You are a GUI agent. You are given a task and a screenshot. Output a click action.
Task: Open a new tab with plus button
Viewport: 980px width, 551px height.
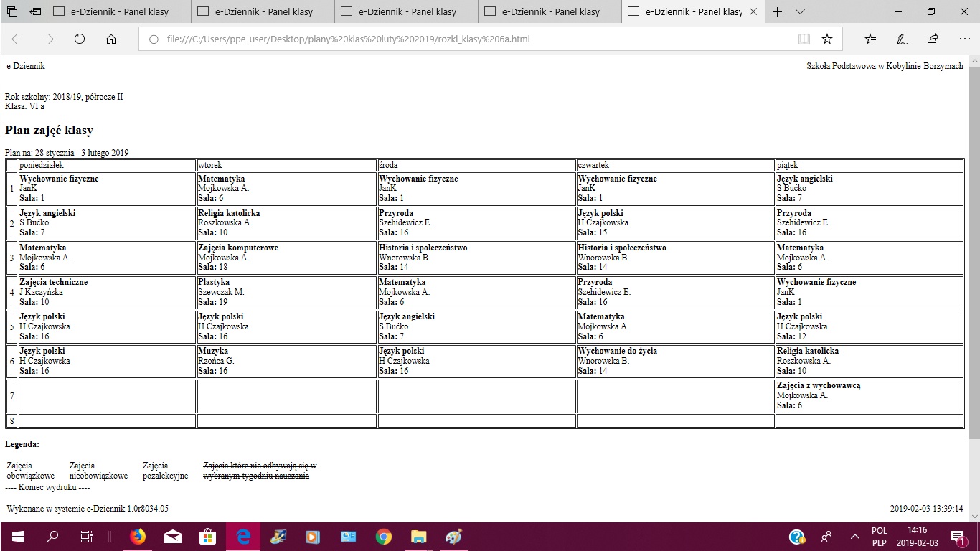(778, 12)
